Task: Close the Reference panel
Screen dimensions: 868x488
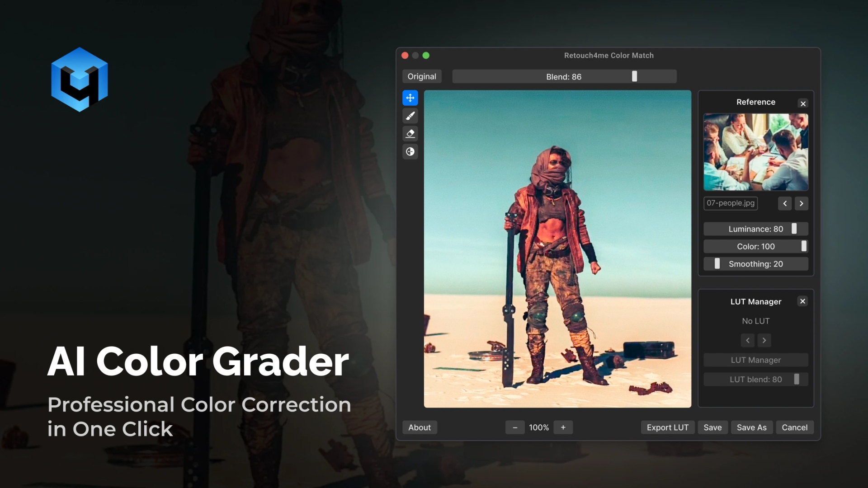Action: (802, 103)
